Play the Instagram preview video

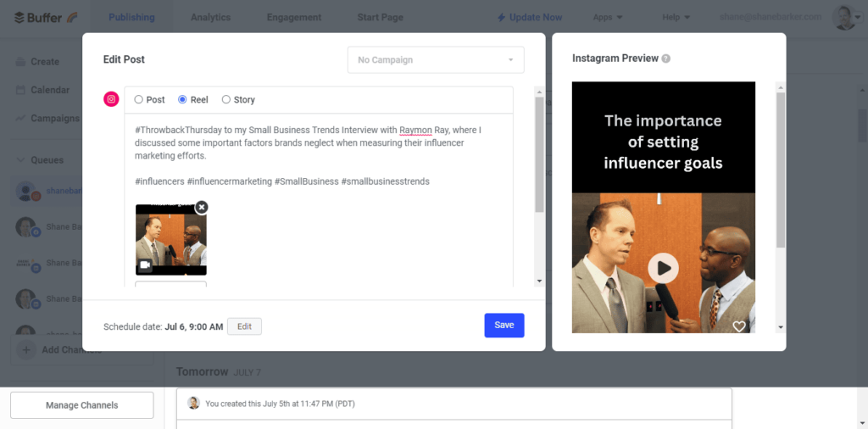pyautogui.click(x=663, y=269)
